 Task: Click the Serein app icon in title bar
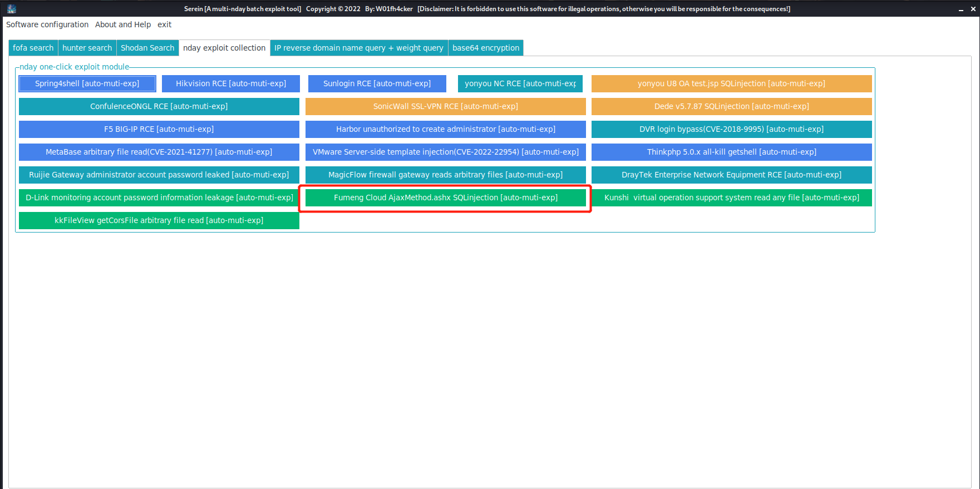click(12, 8)
